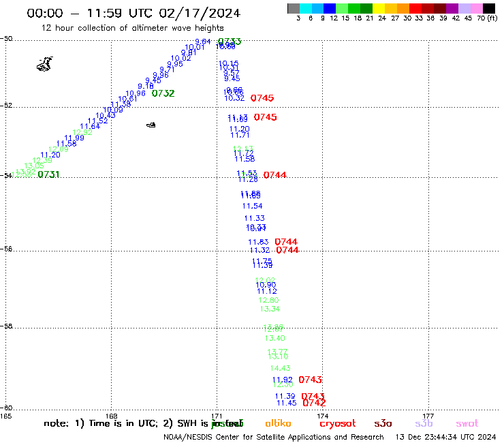Click the latitude axis label -56
The image size is (504, 443).
point(6,249)
